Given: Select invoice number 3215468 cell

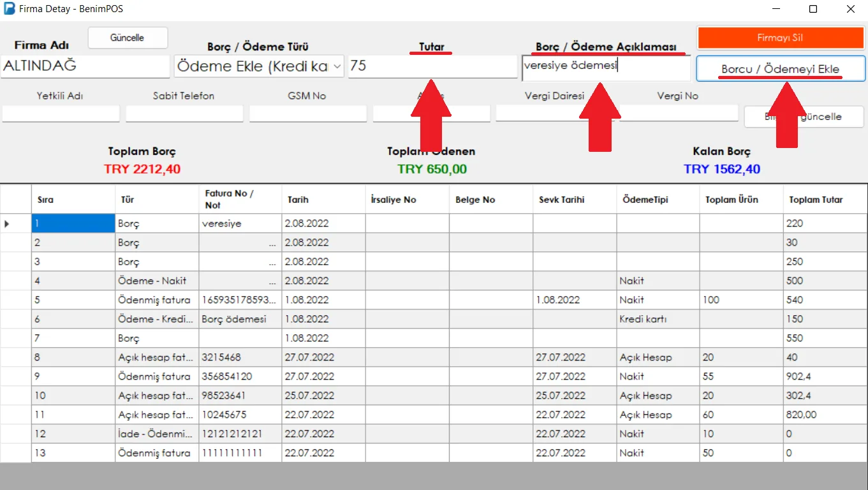Looking at the screenshot, I should [x=240, y=357].
